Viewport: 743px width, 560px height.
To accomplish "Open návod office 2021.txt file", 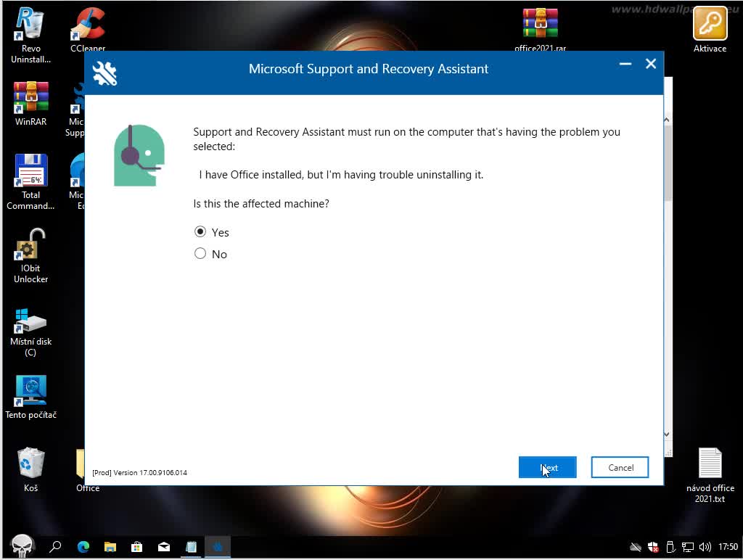I will (710, 475).
